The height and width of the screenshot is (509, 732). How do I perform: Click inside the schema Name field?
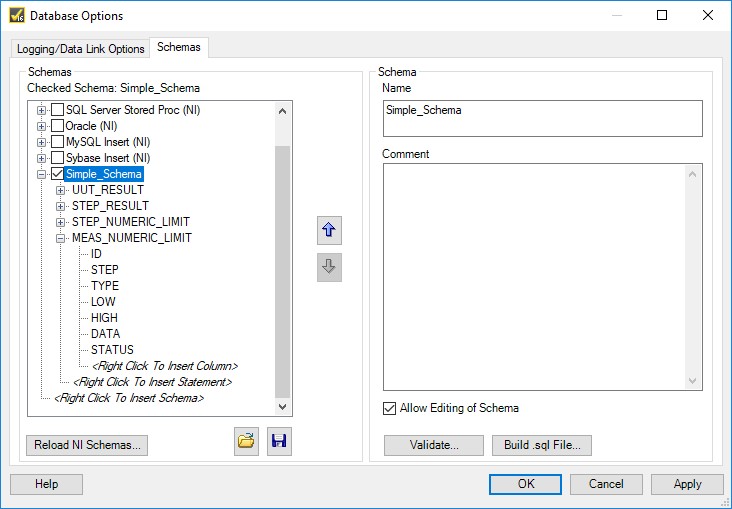542,119
